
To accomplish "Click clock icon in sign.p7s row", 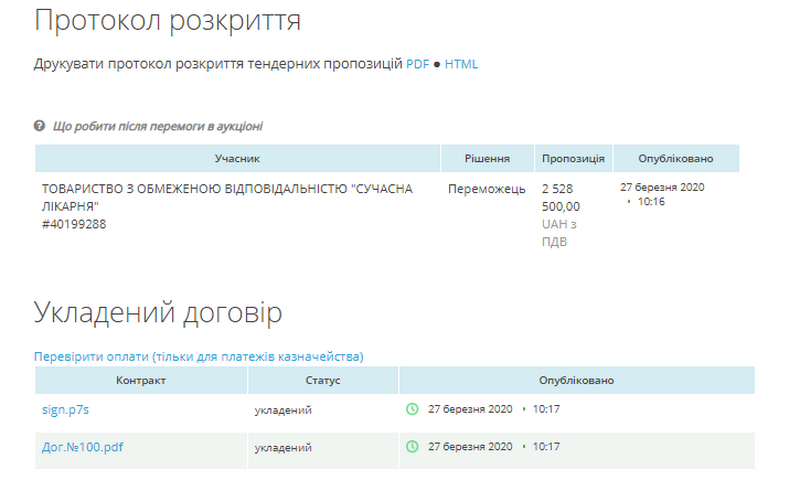I will point(411,409).
